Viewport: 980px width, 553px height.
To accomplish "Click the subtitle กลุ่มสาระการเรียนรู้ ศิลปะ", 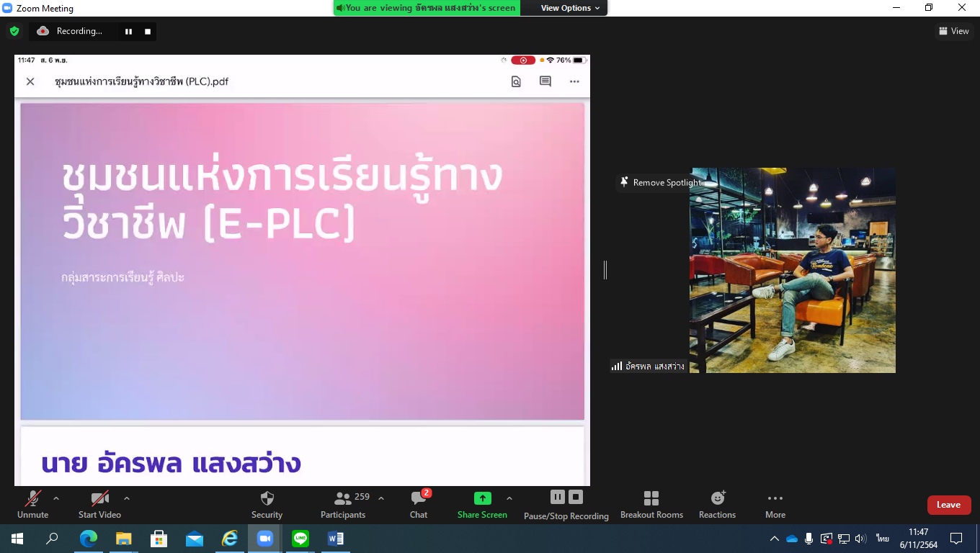I will [x=122, y=276].
